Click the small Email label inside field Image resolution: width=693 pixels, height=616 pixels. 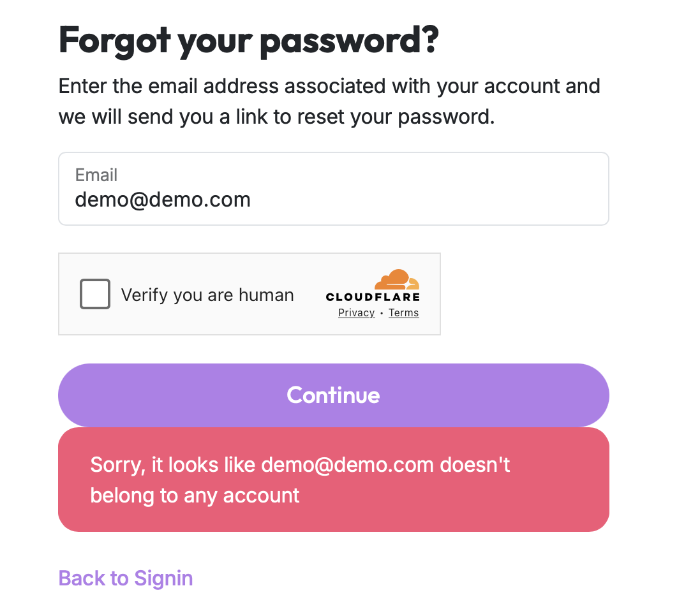coord(96,175)
